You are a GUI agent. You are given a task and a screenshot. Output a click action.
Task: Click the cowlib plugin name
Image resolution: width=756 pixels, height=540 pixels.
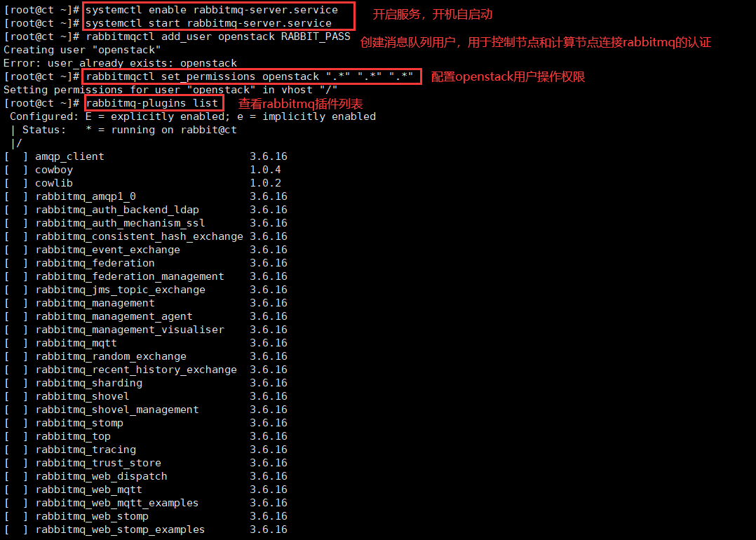[x=54, y=183]
